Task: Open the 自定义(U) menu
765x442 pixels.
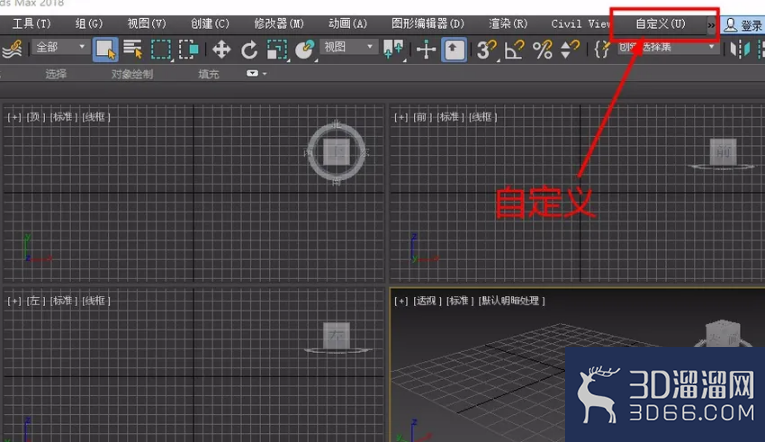Action: tap(660, 24)
